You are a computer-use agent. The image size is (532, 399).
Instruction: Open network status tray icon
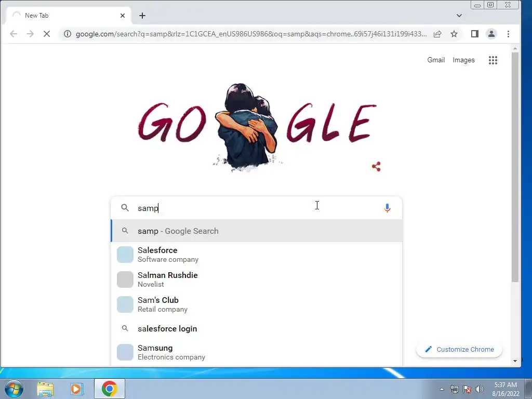454,389
